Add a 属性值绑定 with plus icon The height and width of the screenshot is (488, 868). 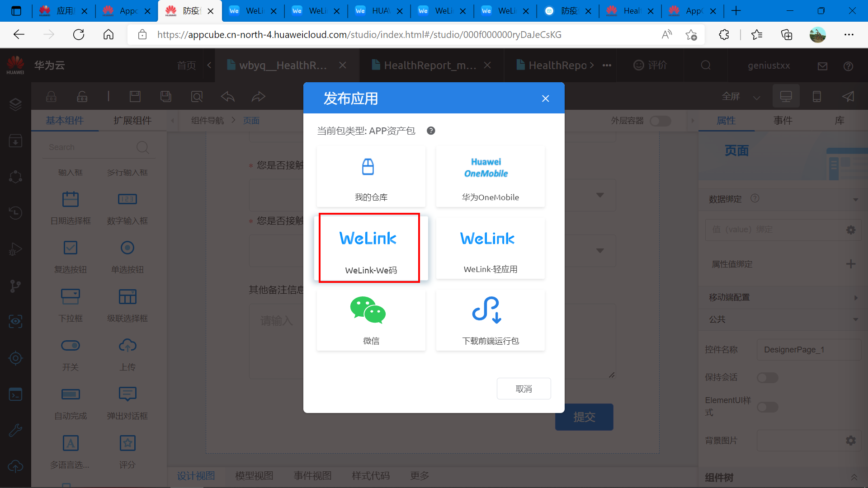pos(850,264)
